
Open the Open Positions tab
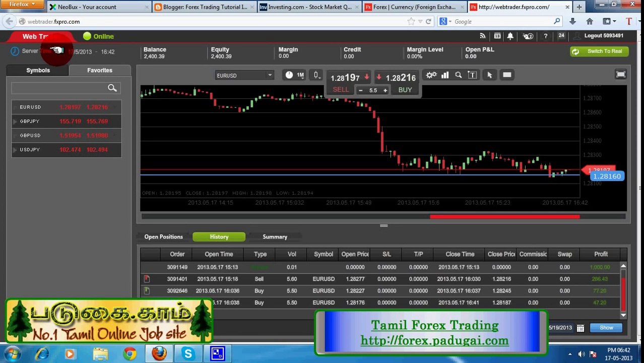click(x=163, y=237)
